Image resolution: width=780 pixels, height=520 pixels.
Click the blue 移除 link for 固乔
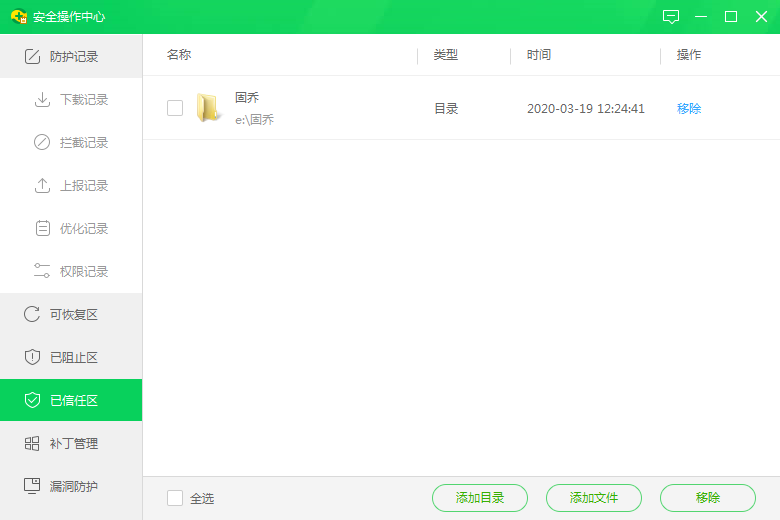(689, 108)
